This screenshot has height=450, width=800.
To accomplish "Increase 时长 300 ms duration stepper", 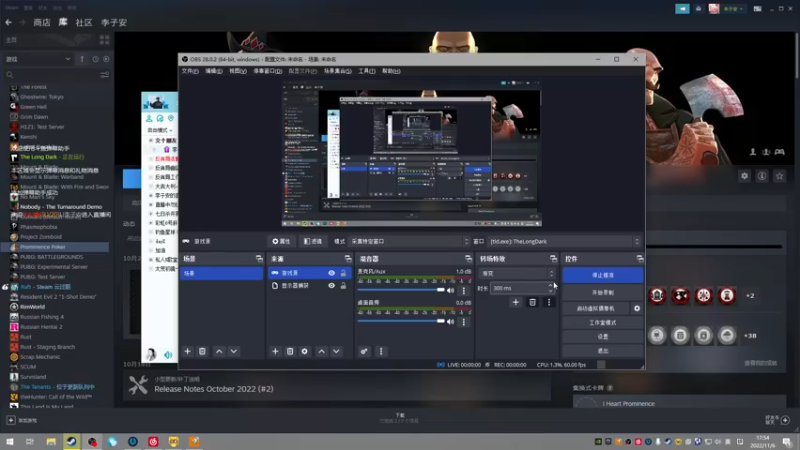I will 551,286.
